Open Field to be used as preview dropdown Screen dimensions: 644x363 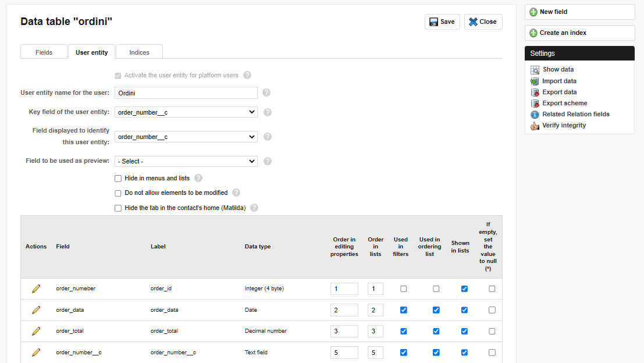(186, 161)
